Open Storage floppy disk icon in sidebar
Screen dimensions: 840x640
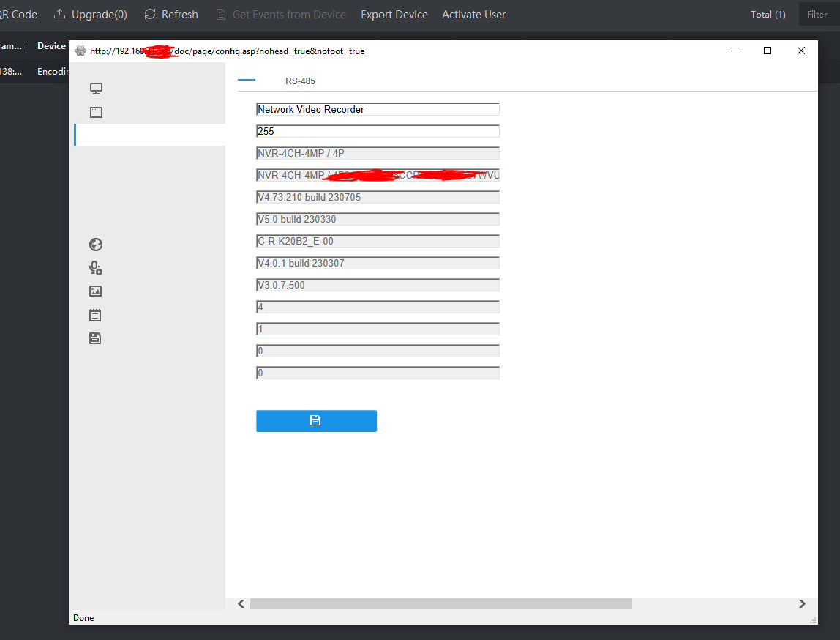coord(95,338)
